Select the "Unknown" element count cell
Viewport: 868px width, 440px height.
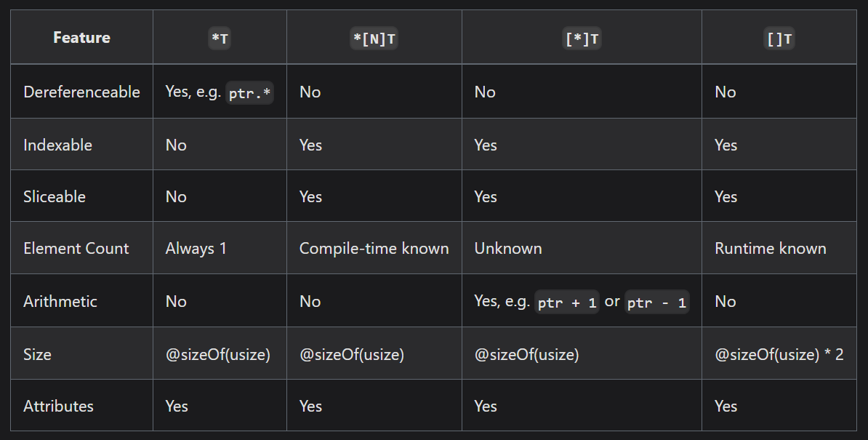tap(508, 248)
